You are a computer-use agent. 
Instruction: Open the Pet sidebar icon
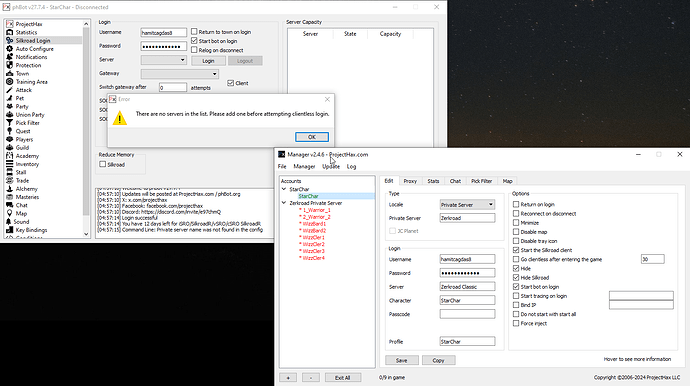click(10, 98)
